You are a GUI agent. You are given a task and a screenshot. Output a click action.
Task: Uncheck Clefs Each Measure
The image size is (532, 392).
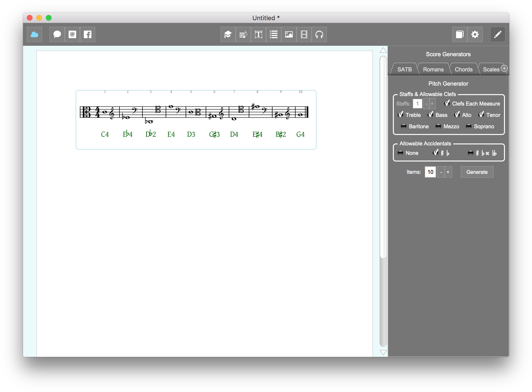[447, 103]
